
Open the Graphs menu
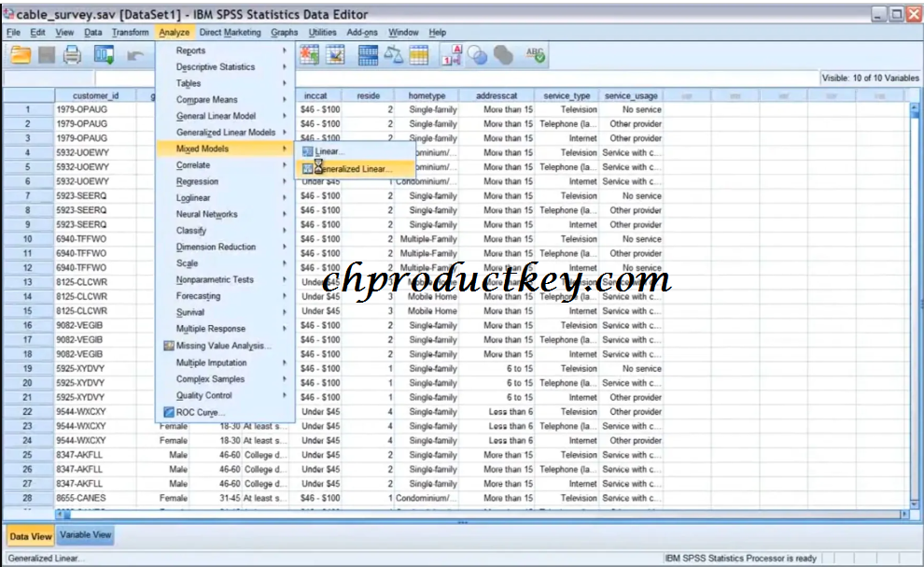tap(284, 33)
